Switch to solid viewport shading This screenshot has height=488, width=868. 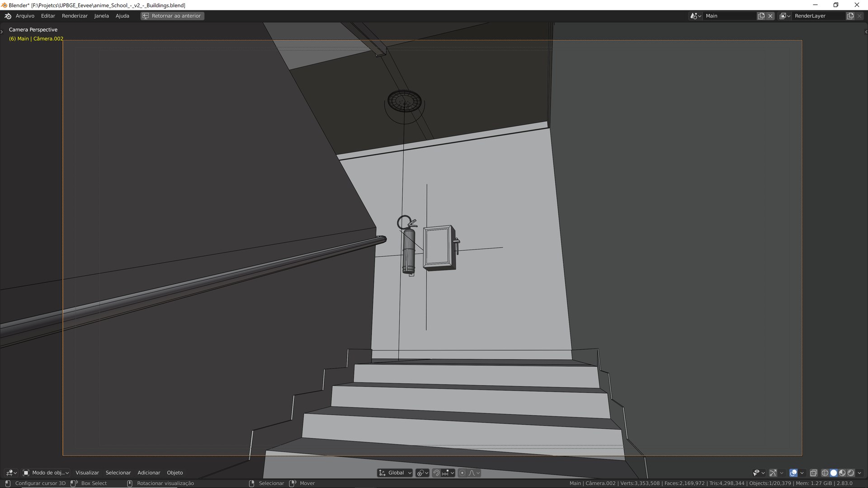tap(834, 473)
